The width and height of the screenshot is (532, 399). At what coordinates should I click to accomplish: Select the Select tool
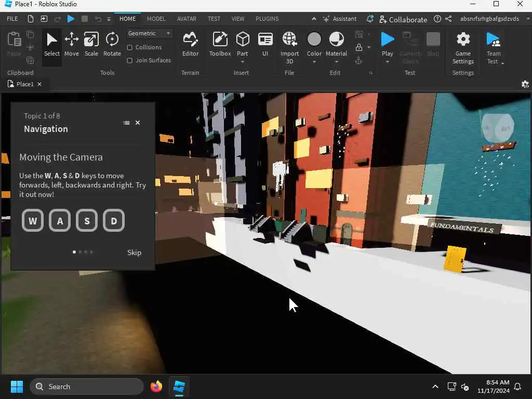[x=51, y=45]
